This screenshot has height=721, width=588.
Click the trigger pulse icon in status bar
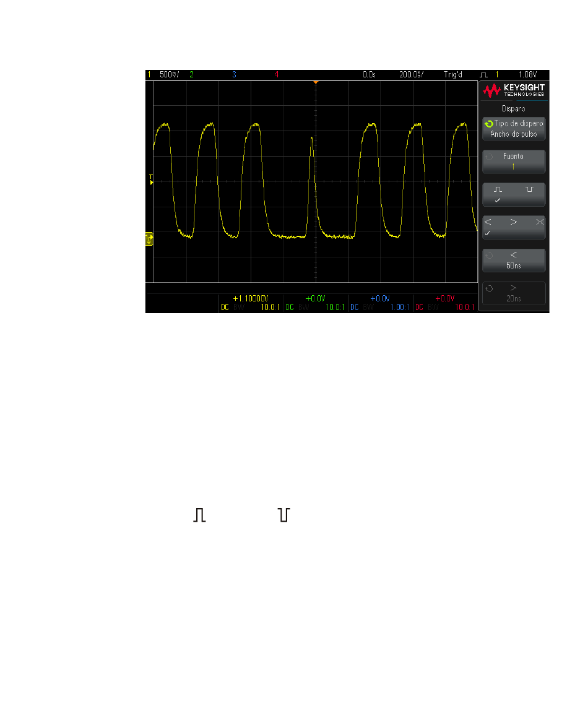483,74
